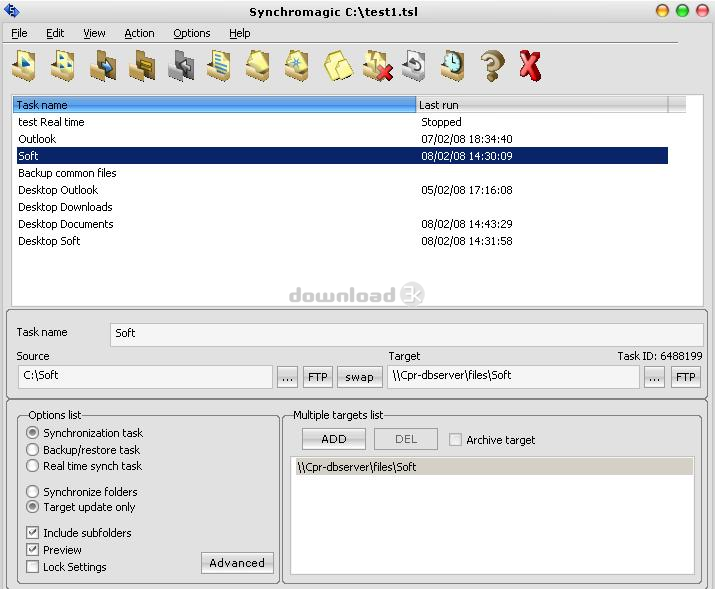Open the log report document icon
715x589 pixels.
click(x=219, y=66)
